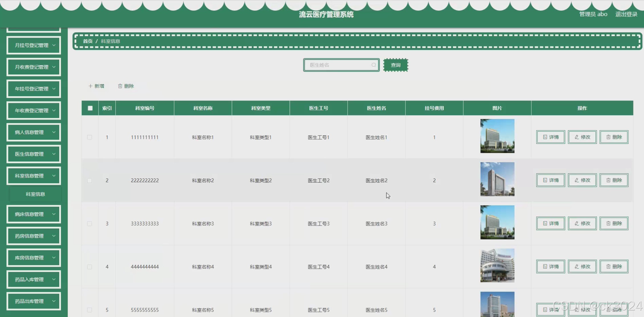Click the 医生姓名 search input field
This screenshot has height=317, width=644.
click(338, 65)
